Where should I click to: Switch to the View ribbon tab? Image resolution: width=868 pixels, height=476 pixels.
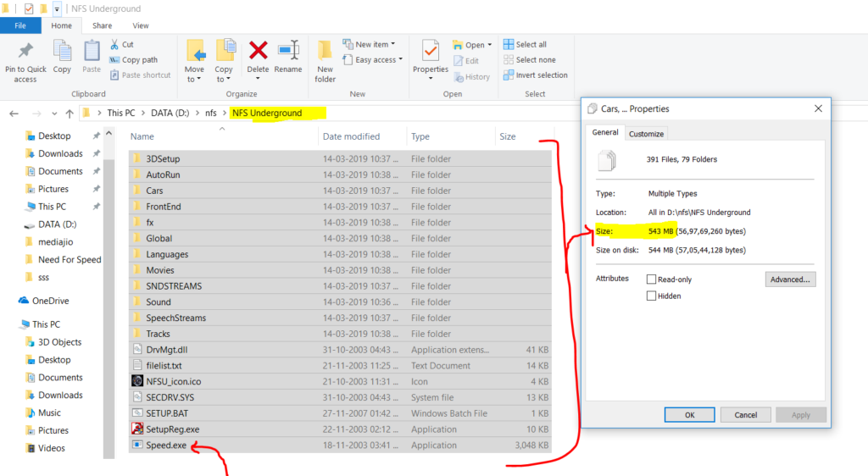(x=141, y=26)
